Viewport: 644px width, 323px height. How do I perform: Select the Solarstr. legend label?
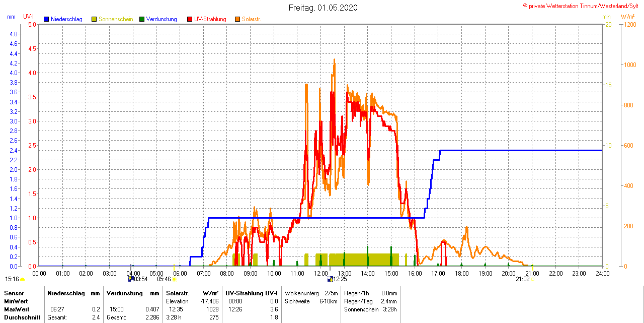pyautogui.click(x=252, y=19)
